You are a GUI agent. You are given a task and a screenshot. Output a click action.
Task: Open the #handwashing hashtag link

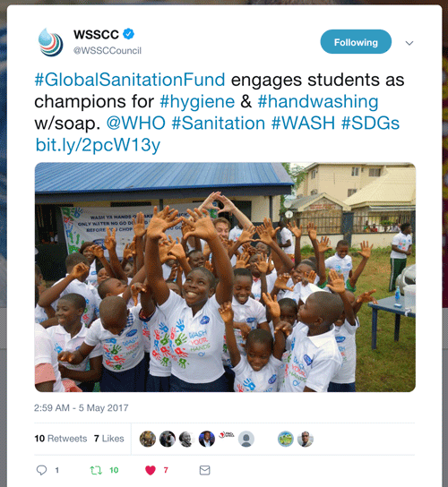(x=318, y=101)
